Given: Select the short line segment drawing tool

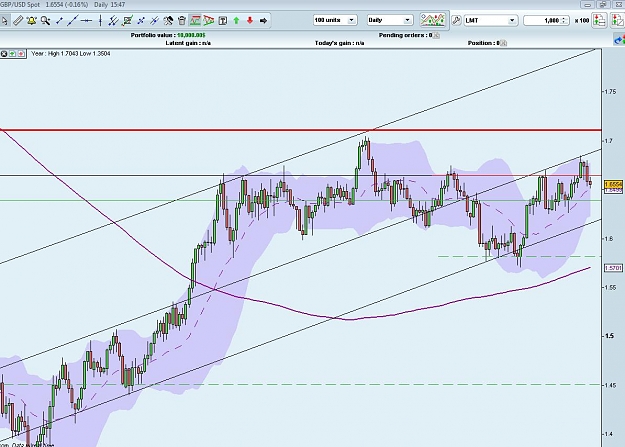Looking at the screenshot, I should pyautogui.click(x=59, y=20).
